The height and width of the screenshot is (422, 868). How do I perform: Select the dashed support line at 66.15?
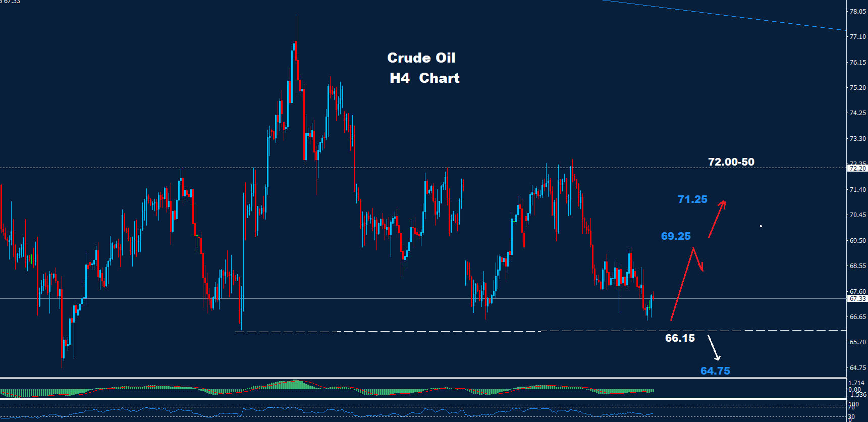(x=454, y=331)
